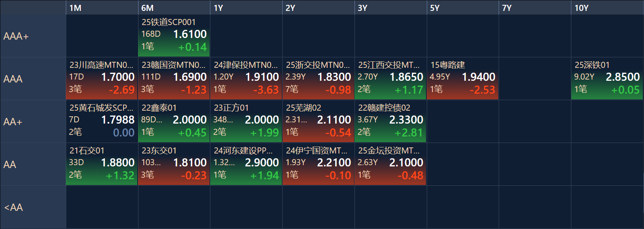Open the 23赣国资MTN bond cell
Screen dimensions: 644x229
click(x=174, y=79)
